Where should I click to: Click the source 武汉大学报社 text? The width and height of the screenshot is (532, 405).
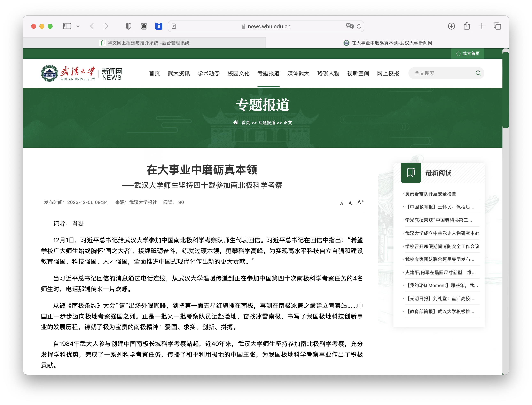point(143,202)
